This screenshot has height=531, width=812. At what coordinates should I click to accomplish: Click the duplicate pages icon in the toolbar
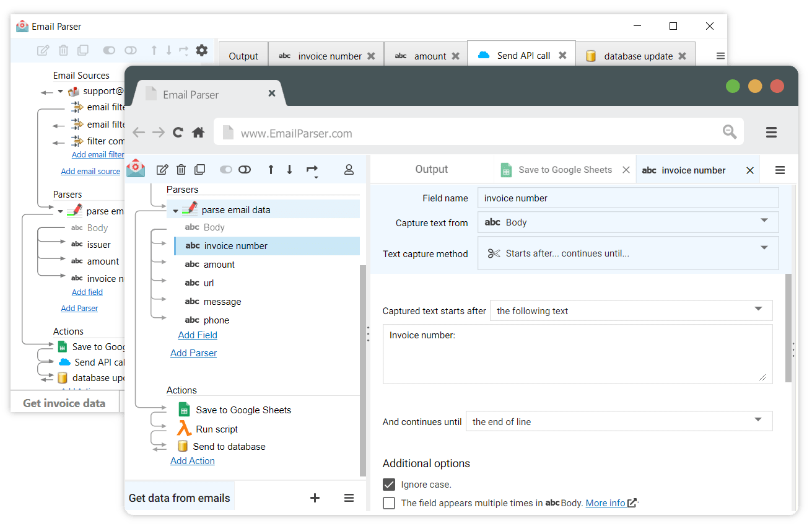coord(199,169)
